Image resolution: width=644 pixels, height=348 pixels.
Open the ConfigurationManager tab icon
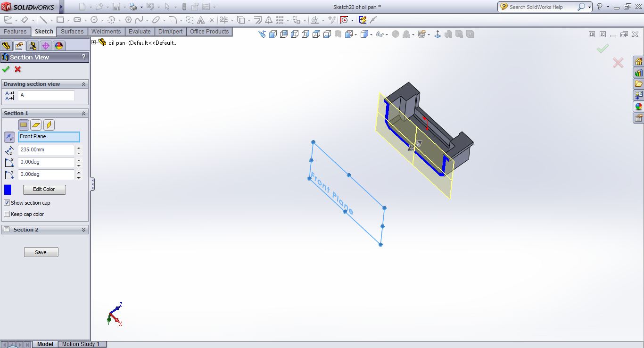[x=32, y=46]
